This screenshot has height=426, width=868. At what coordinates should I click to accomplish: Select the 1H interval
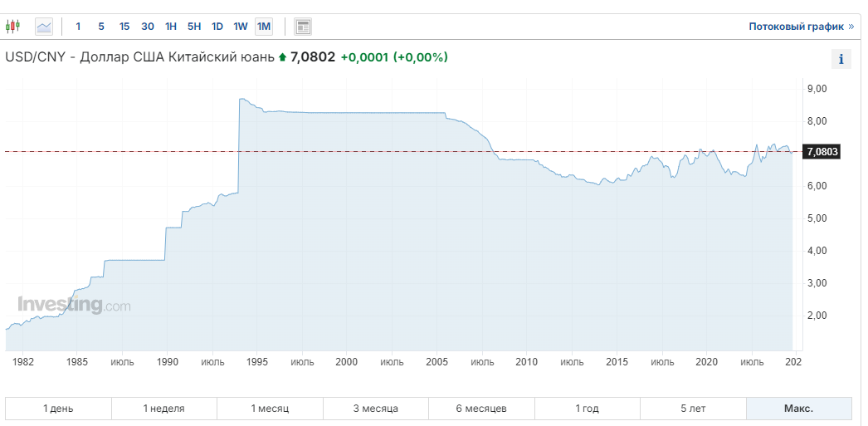coord(171,27)
